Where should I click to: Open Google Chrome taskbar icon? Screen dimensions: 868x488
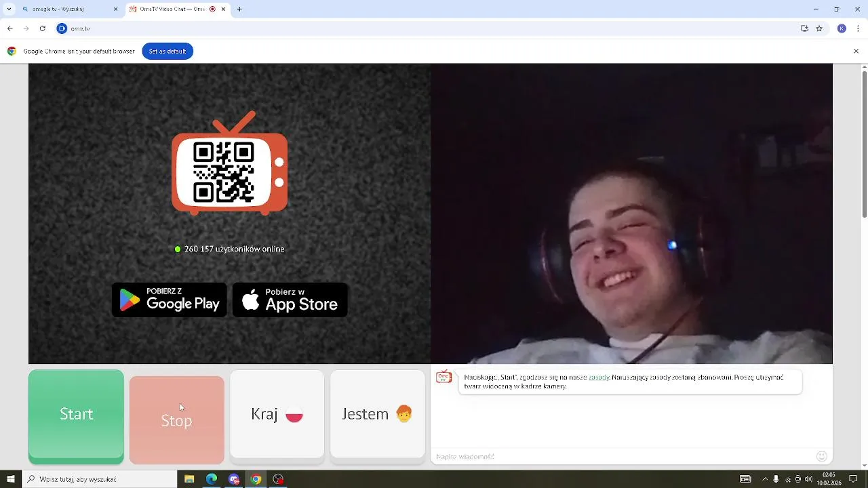[256, 479]
